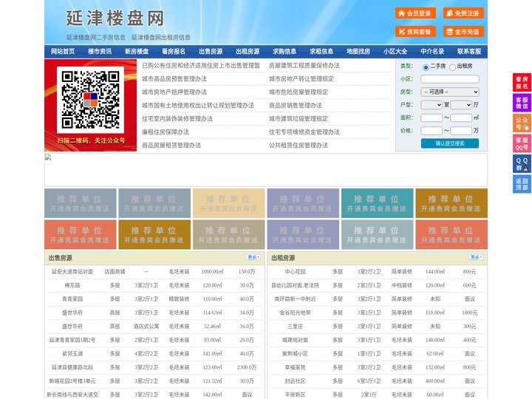Screen dimensions: 532x399
Task: Open 城市房地产抵押管理办法 link
Action: [174, 92]
